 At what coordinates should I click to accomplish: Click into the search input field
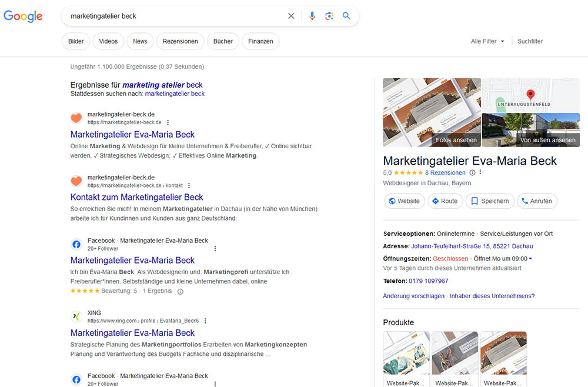(x=176, y=16)
